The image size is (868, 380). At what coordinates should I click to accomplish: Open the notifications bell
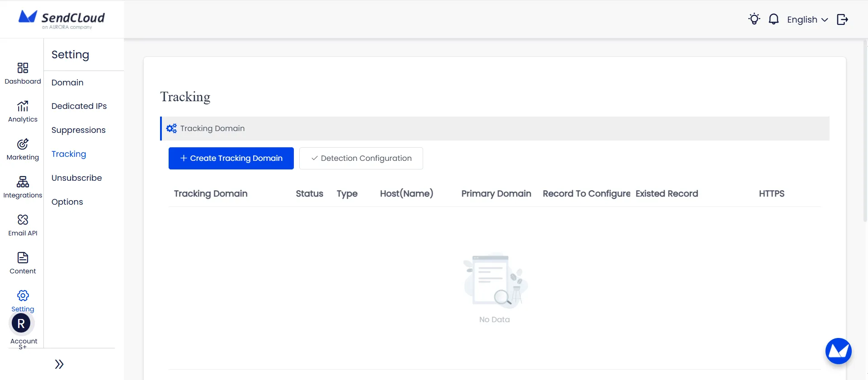[x=774, y=19]
